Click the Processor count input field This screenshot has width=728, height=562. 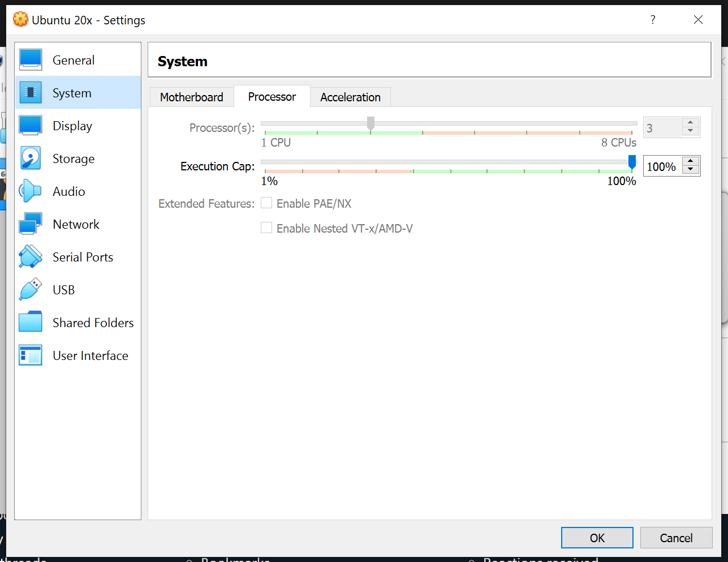click(663, 128)
